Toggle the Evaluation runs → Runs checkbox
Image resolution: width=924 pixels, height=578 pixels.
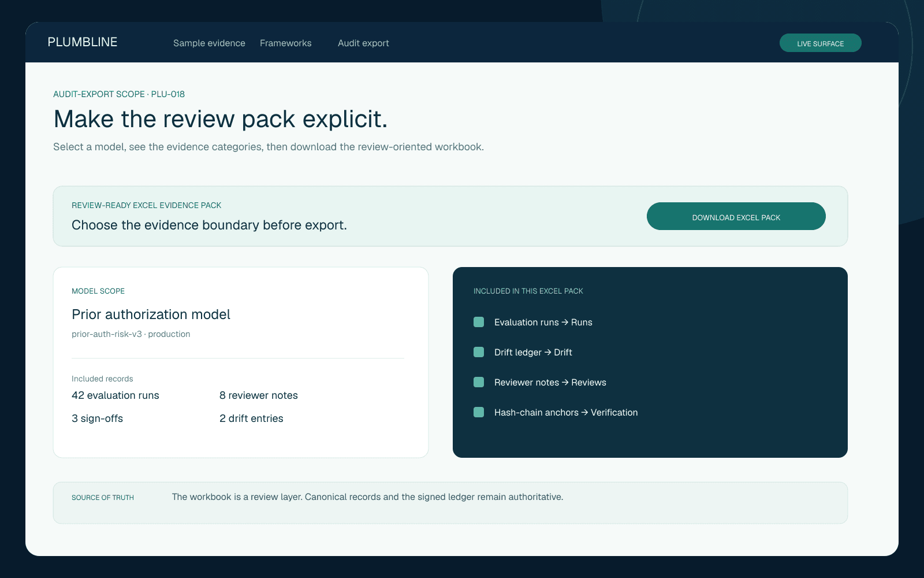point(479,322)
